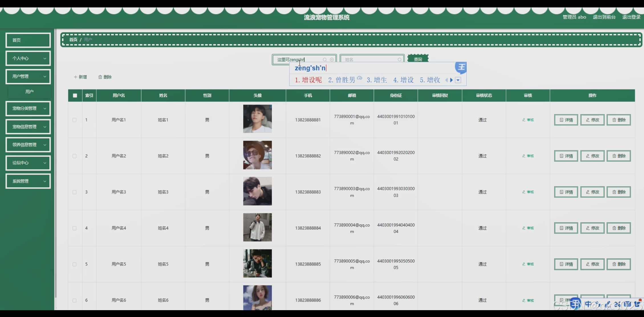Click the 审核 pencil icon for 用户名1

524,120
